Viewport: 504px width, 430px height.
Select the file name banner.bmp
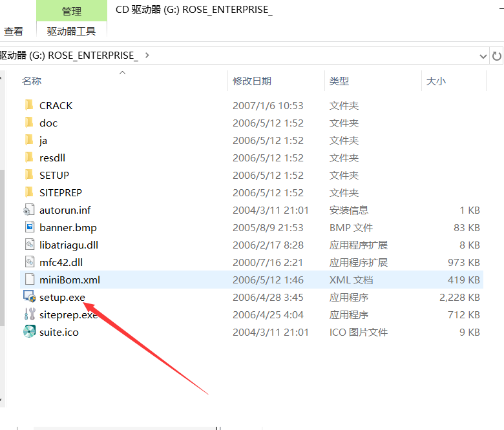(68, 228)
